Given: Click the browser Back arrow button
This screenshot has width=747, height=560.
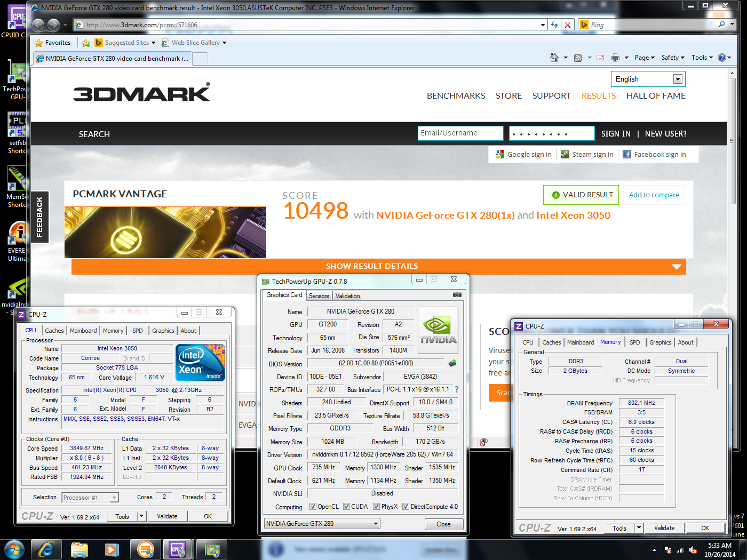Looking at the screenshot, I should click(x=38, y=25).
